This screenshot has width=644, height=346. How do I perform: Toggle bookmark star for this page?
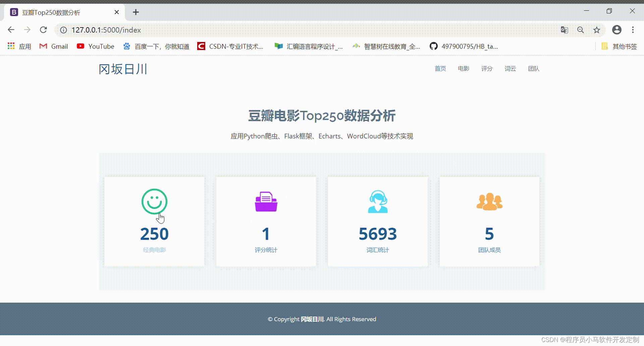point(597,30)
